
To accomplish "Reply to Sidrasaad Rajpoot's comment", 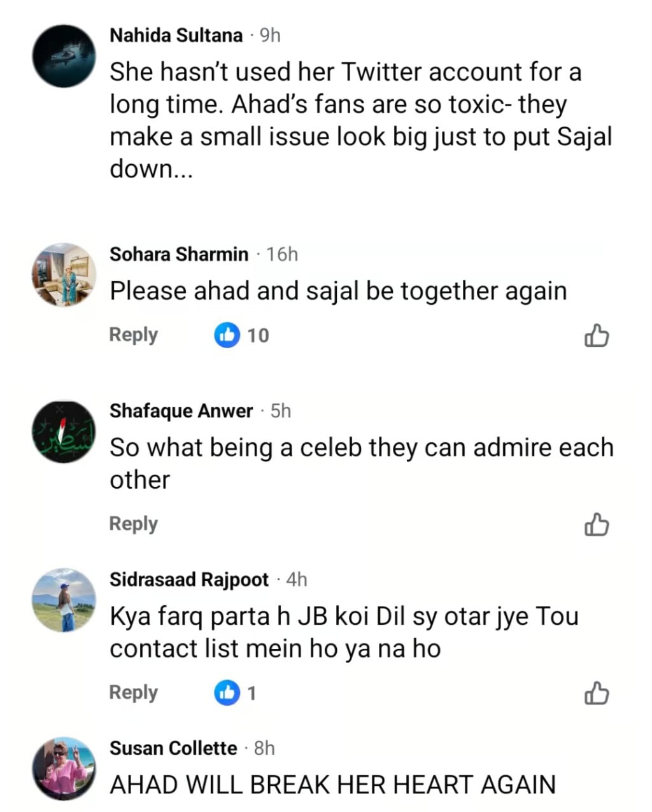I will coord(133,692).
